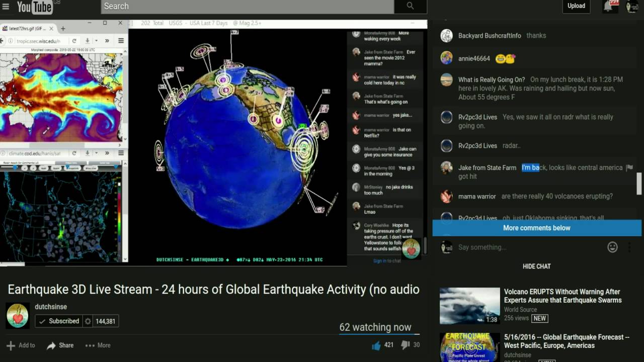Click the Earthquake Forecast video thumbnail
Image resolution: width=644 pixels, height=362 pixels.
coord(470,347)
